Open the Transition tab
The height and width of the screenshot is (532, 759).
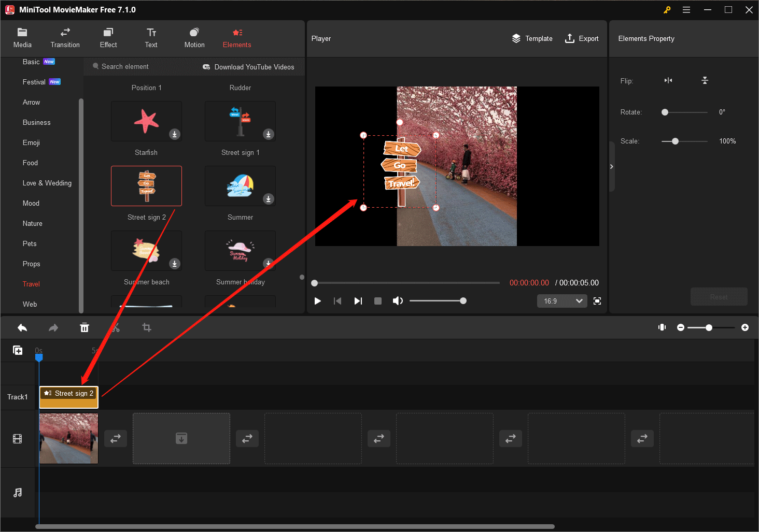coord(65,38)
